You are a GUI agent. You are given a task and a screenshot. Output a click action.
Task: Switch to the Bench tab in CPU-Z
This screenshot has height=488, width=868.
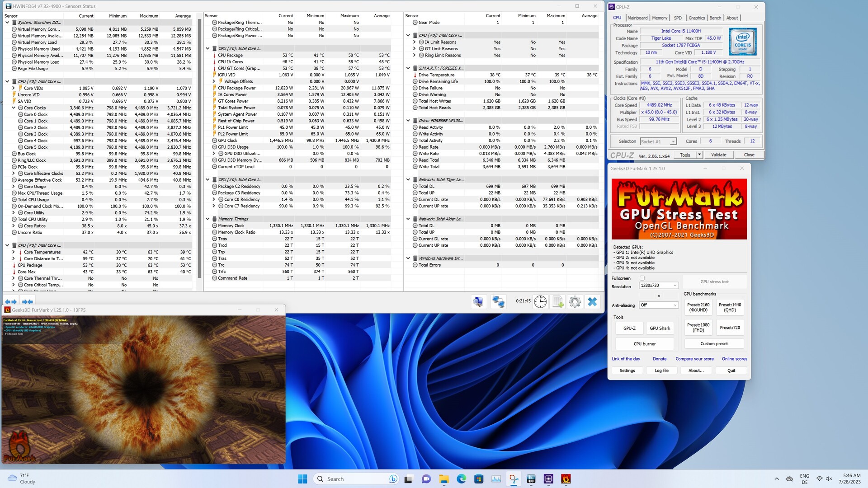pyautogui.click(x=715, y=18)
